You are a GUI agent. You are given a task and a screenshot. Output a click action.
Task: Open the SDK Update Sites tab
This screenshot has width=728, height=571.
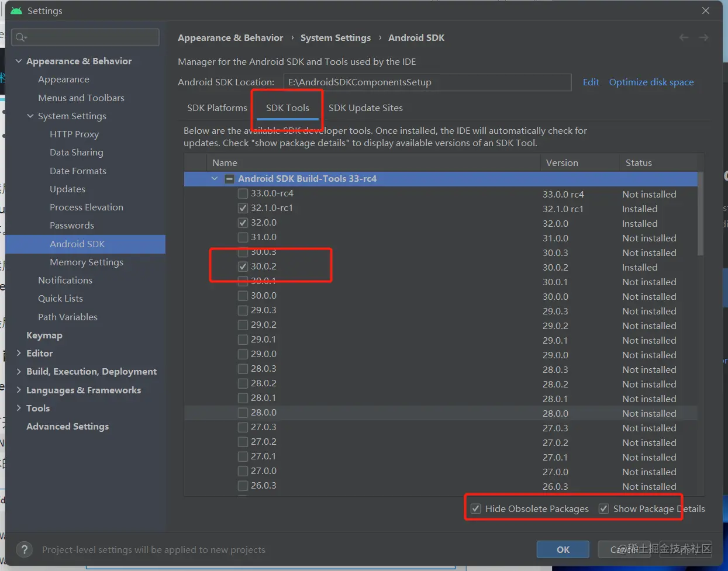(x=365, y=108)
